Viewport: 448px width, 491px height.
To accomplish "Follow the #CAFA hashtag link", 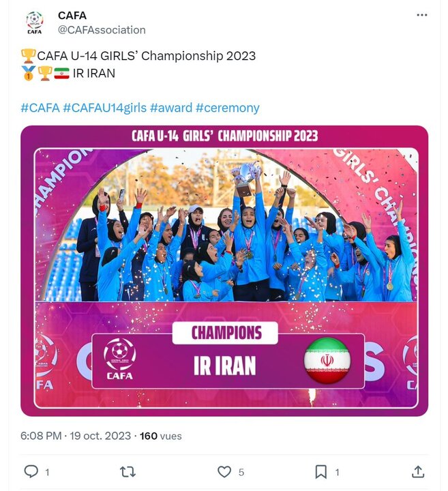I will tap(40, 108).
